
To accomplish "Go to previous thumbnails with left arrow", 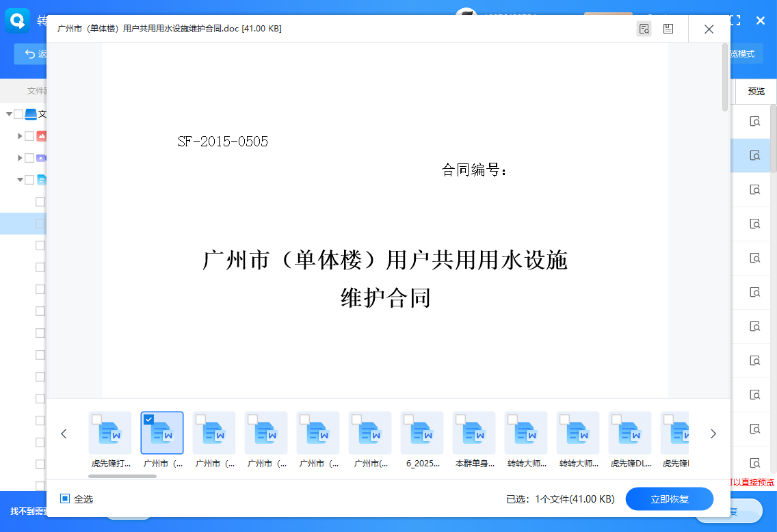I will (64, 434).
